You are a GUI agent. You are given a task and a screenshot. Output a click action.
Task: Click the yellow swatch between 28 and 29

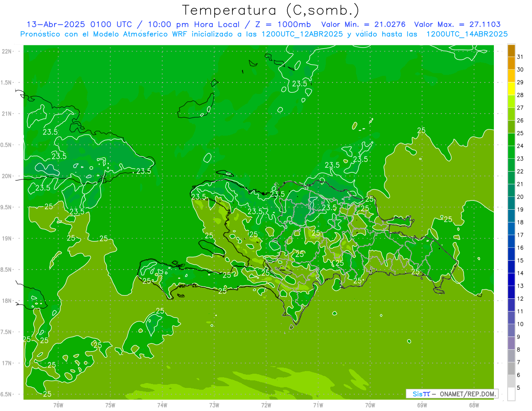[x=511, y=89]
